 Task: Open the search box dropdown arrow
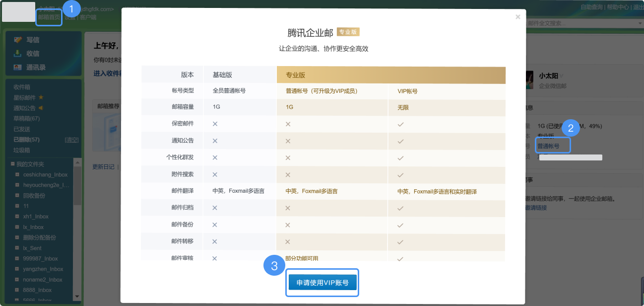coord(640,23)
